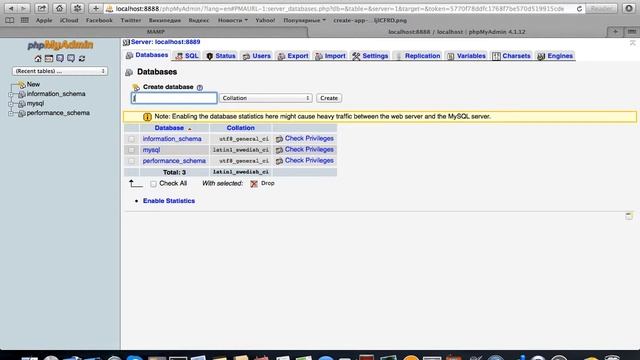Screen dimensions: 640x360
Task: Click the New database icon in tree
Action: click(x=22, y=85)
